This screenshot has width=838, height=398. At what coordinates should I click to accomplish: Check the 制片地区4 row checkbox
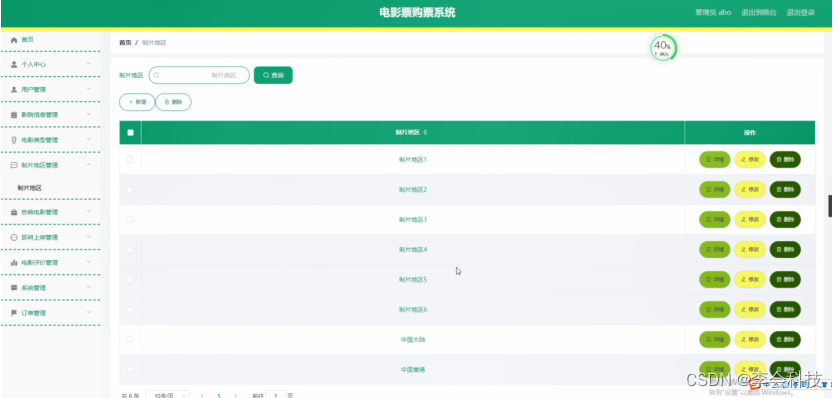pyautogui.click(x=130, y=249)
